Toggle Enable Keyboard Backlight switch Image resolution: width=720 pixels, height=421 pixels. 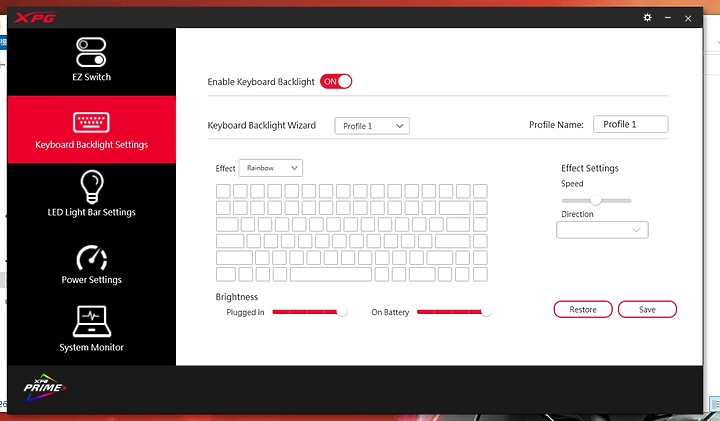pyautogui.click(x=336, y=81)
